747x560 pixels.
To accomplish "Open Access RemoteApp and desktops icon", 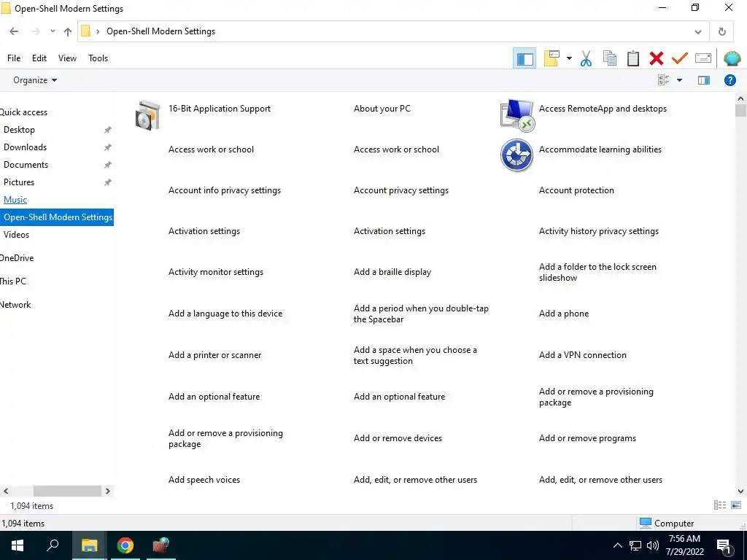I will 517,115.
